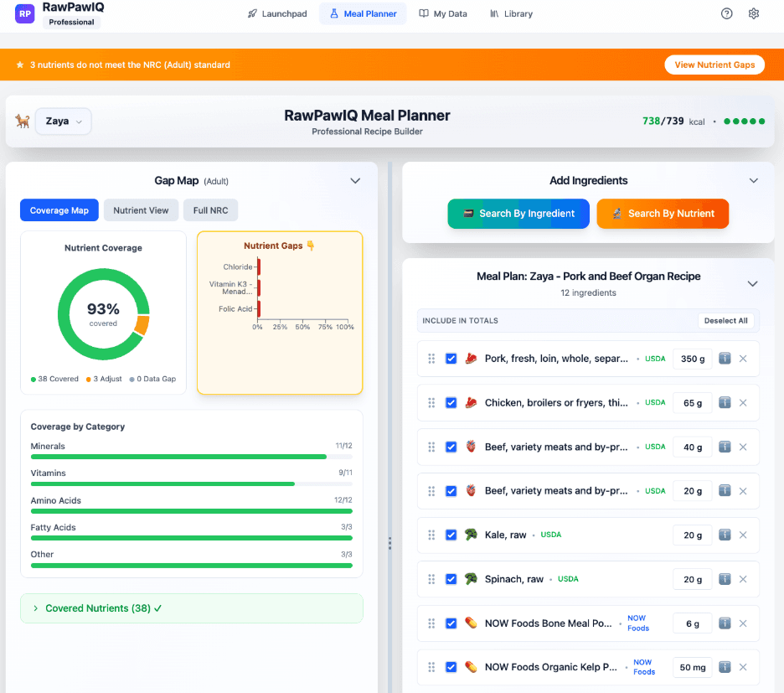Remove Kale, raw from meal plan
Image resolution: width=784 pixels, height=693 pixels.
click(743, 535)
